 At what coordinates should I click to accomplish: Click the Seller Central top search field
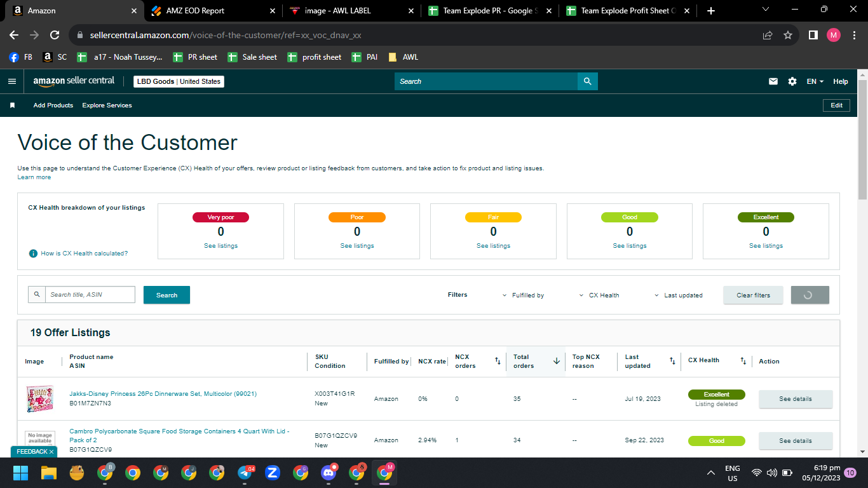coord(486,81)
